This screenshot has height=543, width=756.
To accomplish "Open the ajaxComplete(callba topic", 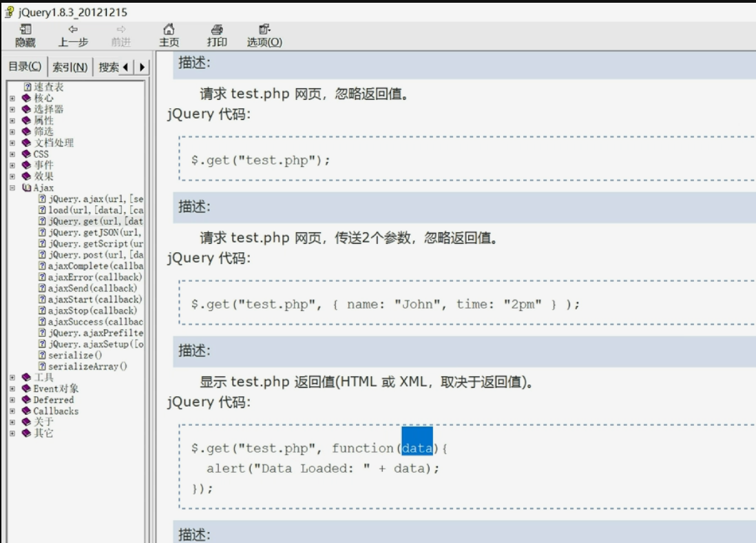I will click(x=91, y=266).
